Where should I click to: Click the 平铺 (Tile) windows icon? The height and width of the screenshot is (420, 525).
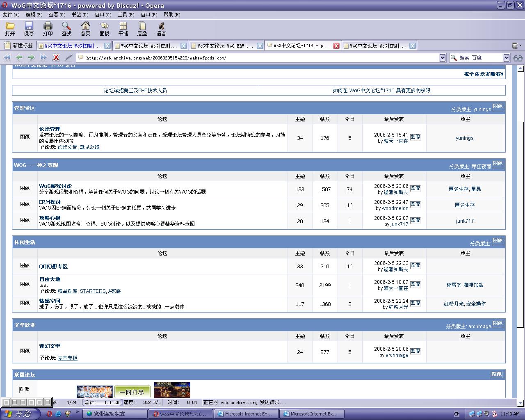point(123,29)
